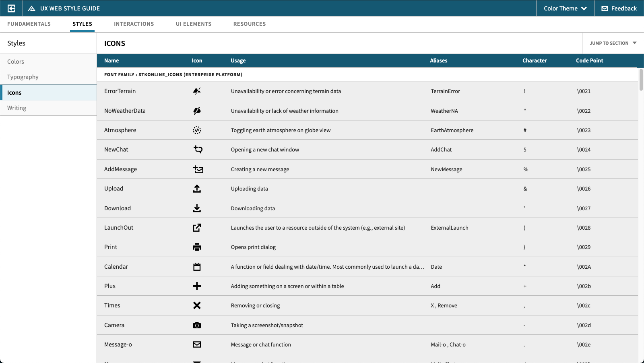Select Colors in the Styles sidebar
The width and height of the screenshot is (644, 363).
[16, 62]
